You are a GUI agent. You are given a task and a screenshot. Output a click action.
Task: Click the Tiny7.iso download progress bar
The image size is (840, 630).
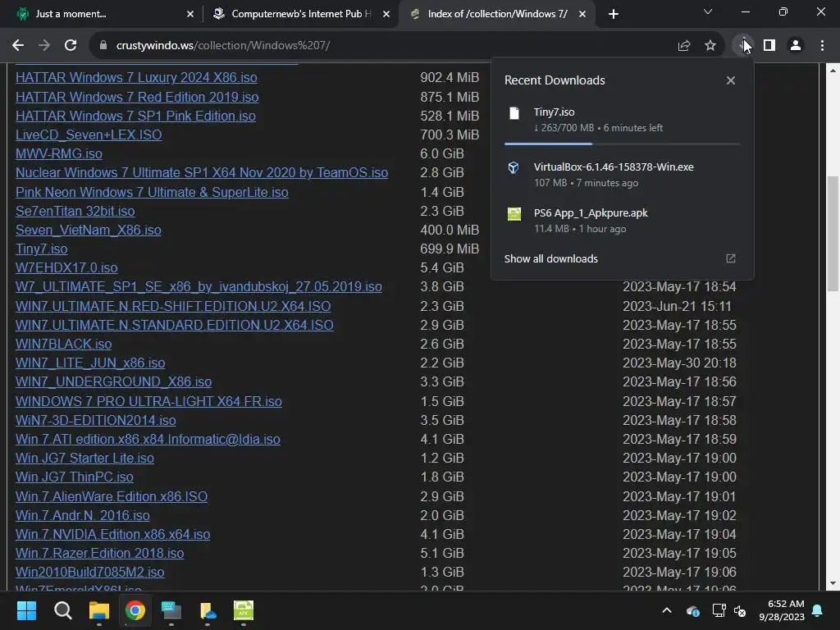click(x=622, y=144)
